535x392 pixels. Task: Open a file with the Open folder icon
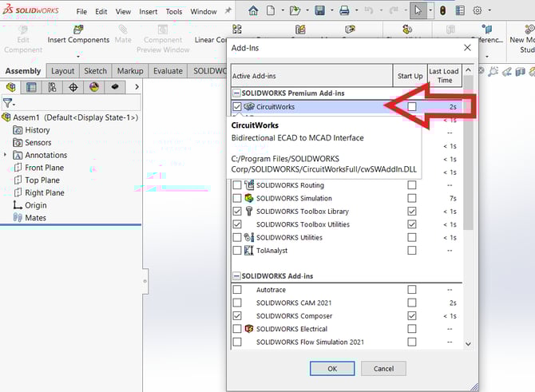[295, 11]
